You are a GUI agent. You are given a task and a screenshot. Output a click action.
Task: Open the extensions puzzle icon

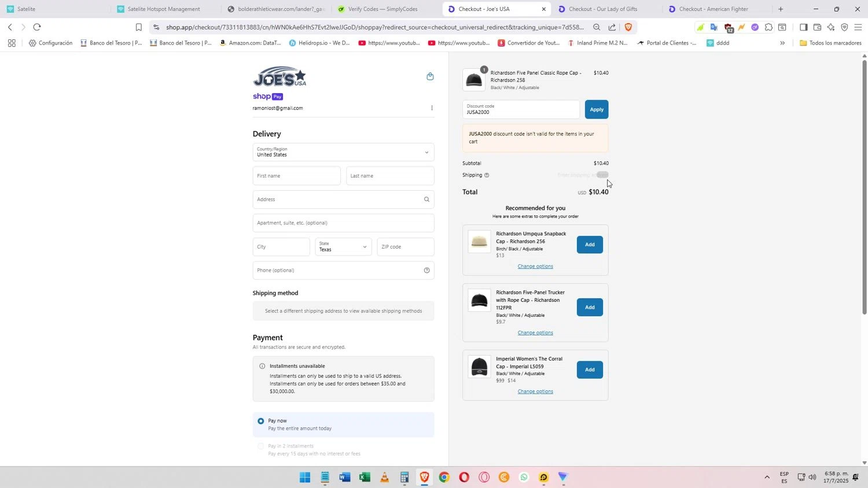(x=768, y=27)
